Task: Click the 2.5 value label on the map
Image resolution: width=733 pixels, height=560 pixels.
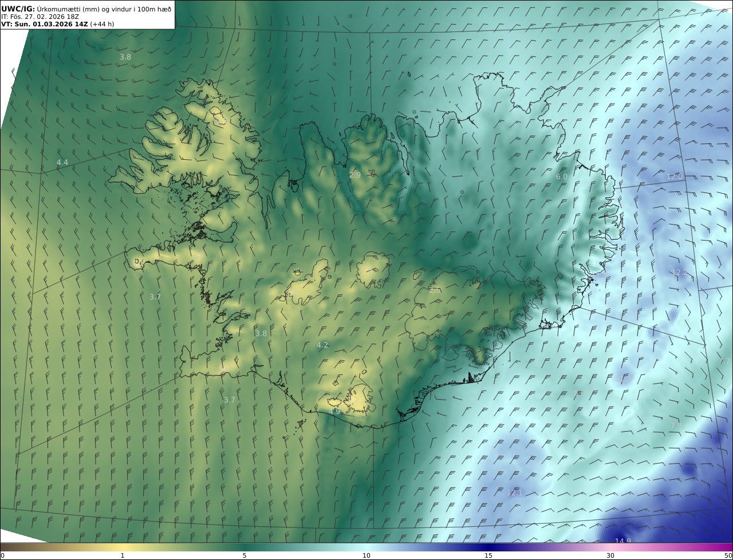Action: click(435, 290)
